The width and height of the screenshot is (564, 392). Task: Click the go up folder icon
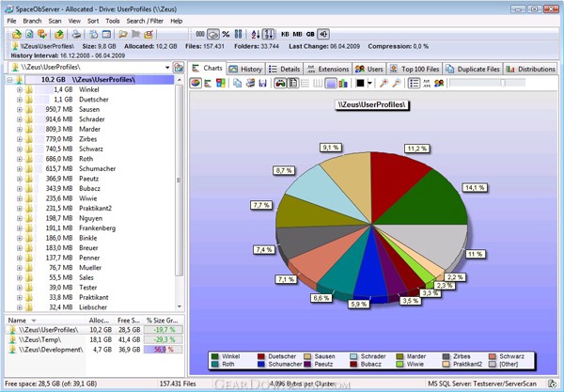point(59,35)
